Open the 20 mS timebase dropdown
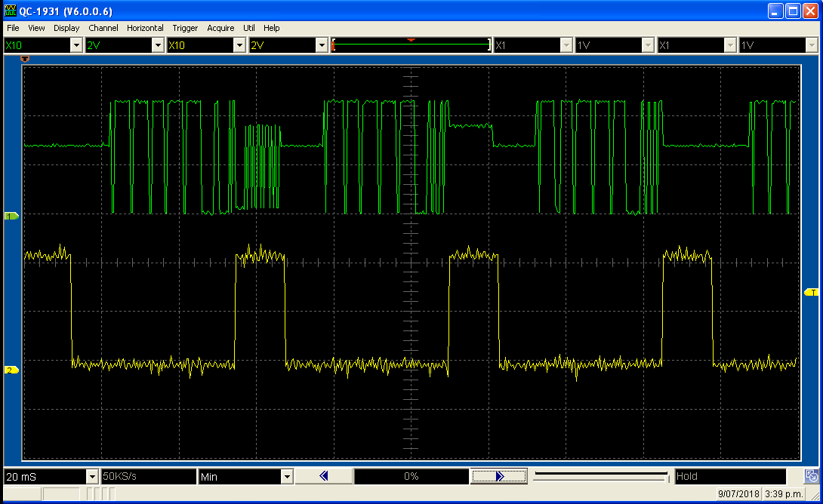This screenshot has width=823, height=504. point(91,476)
